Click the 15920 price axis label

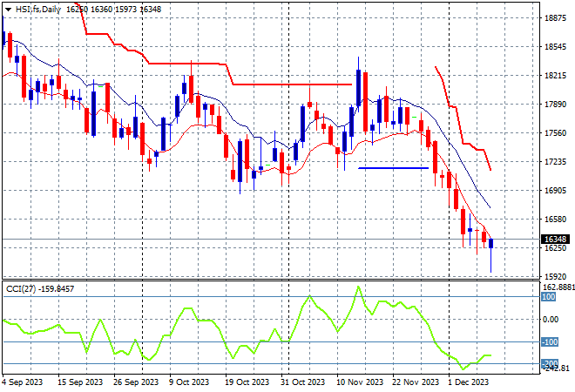(x=554, y=277)
